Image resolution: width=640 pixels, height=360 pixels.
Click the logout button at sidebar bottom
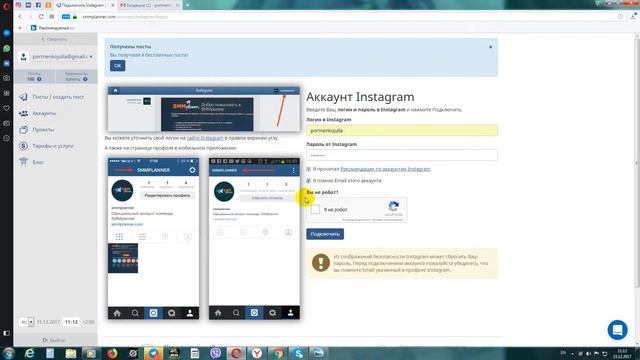[55, 340]
